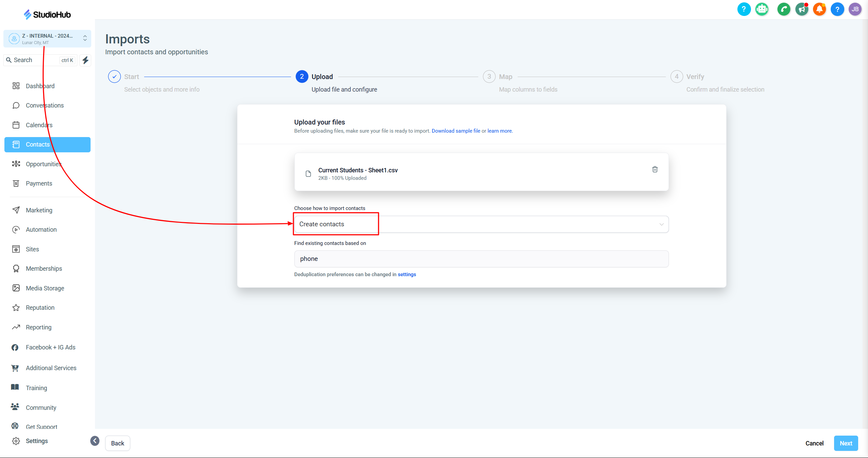
Task: Click the megaphone announcements icon
Action: tap(802, 9)
